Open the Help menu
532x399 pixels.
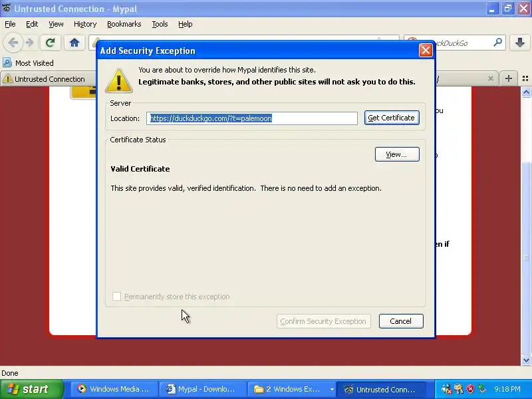click(186, 24)
